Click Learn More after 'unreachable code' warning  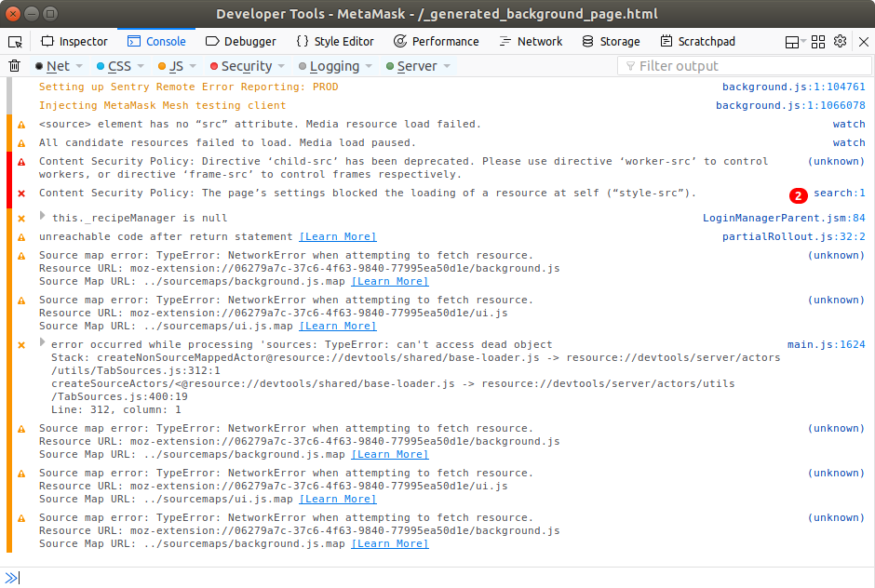coord(338,237)
